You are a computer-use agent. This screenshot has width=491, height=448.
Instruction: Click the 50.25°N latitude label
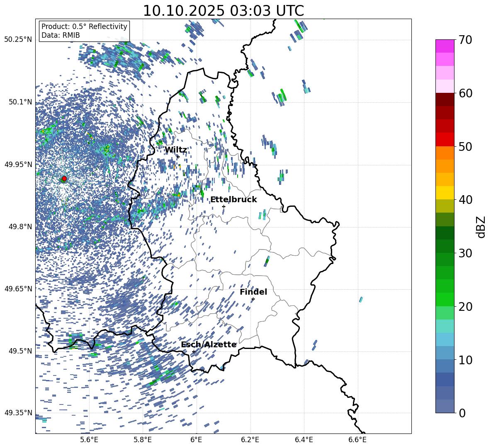[x=18, y=40]
